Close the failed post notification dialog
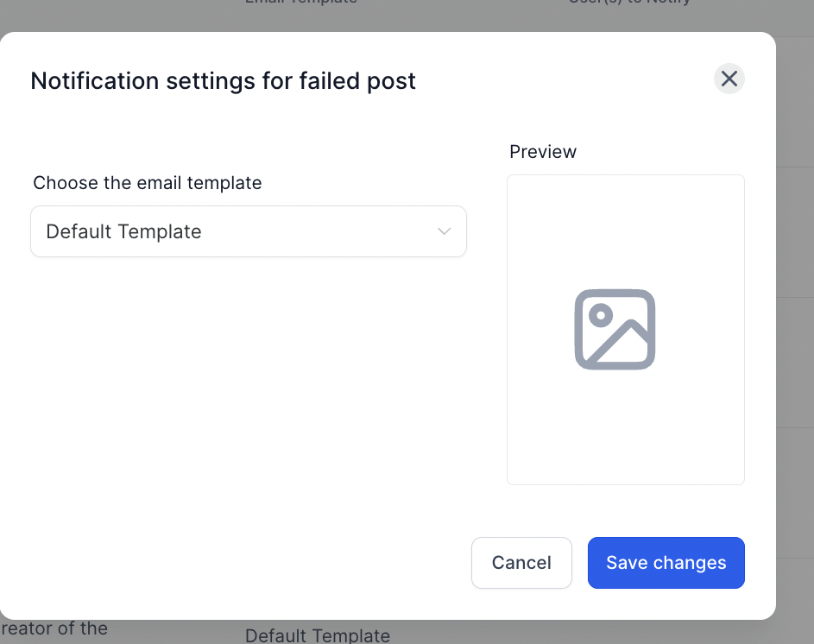 click(x=729, y=79)
